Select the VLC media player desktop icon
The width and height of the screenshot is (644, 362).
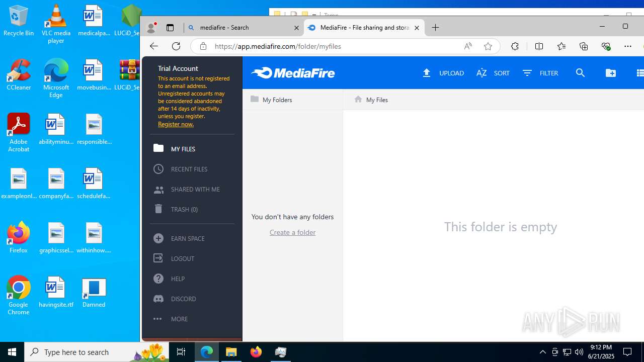pyautogui.click(x=56, y=24)
